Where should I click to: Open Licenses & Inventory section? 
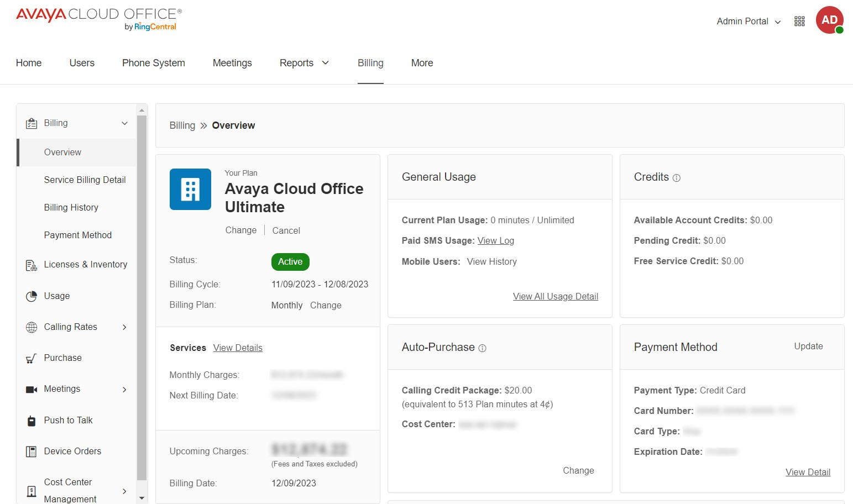pyautogui.click(x=86, y=265)
